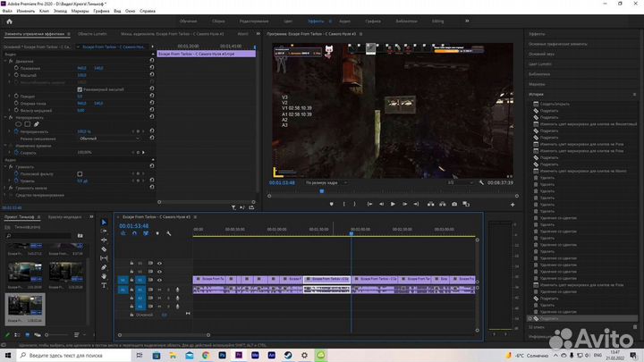Viewport: 644px width, 362px height.
Task: Open Program monitor button editor plus
Action: coord(513,205)
